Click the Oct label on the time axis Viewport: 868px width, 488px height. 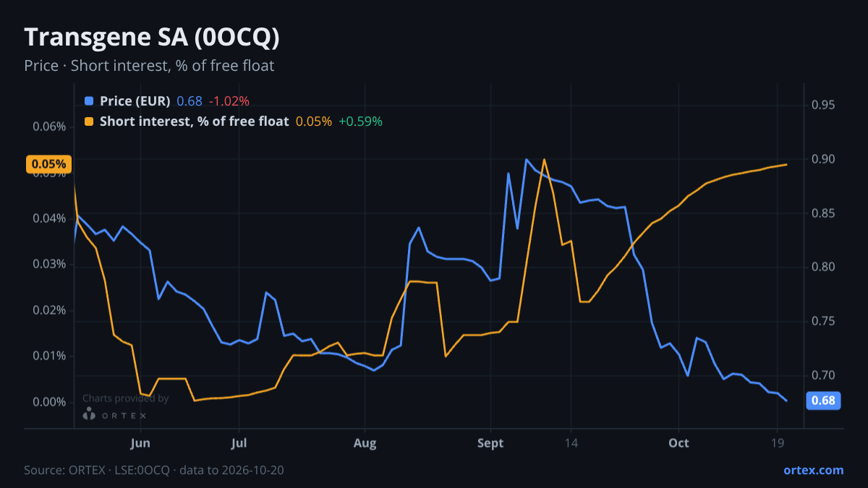[x=678, y=442]
